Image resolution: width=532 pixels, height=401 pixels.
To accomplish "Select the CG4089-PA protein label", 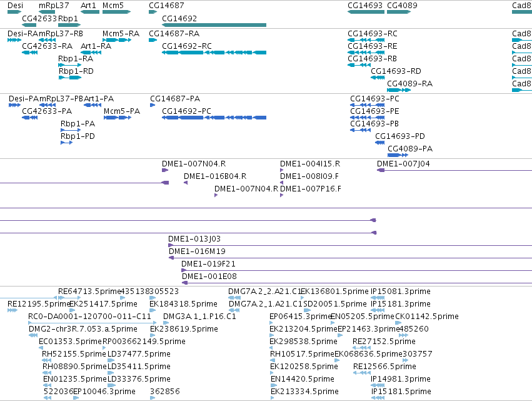I will click(x=410, y=149).
